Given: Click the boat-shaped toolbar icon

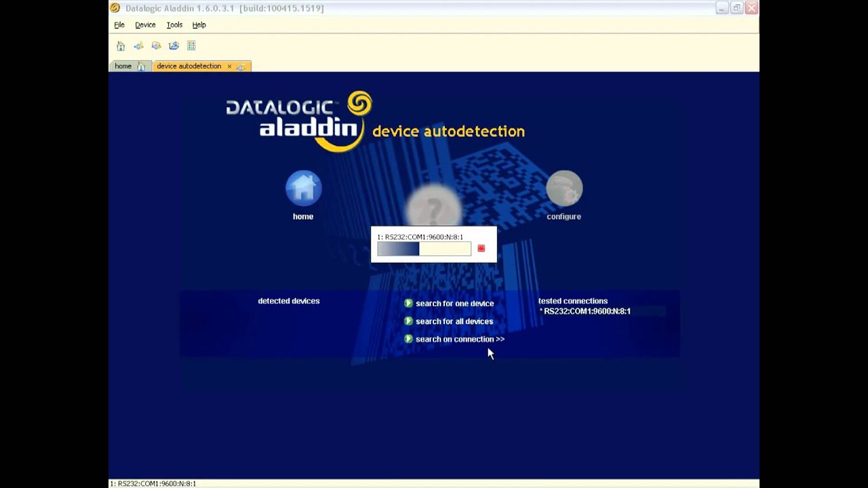Looking at the screenshot, I should coord(174,46).
